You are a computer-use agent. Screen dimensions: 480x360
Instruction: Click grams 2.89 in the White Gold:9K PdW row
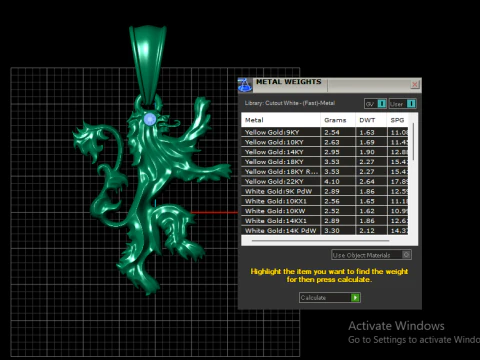pyautogui.click(x=332, y=191)
